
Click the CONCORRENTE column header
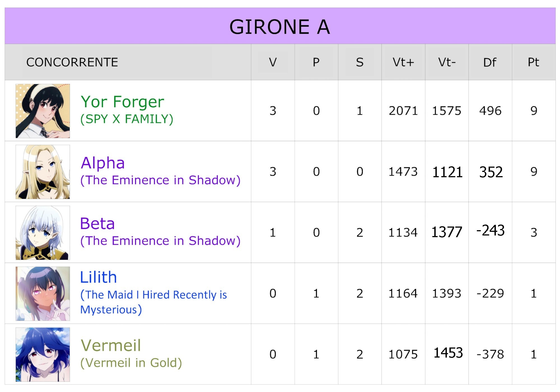pos(72,62)
